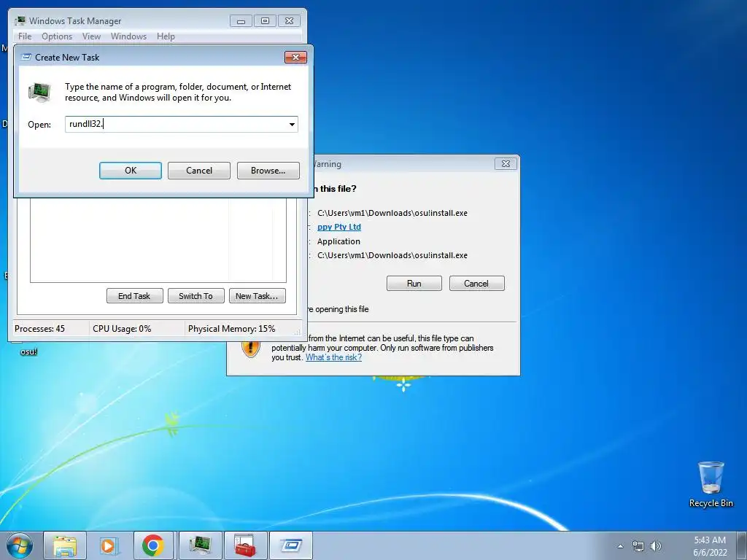Open the toolbox taskbar icon
The height and width of the screenshot is (560, 747).
[245, 545]
